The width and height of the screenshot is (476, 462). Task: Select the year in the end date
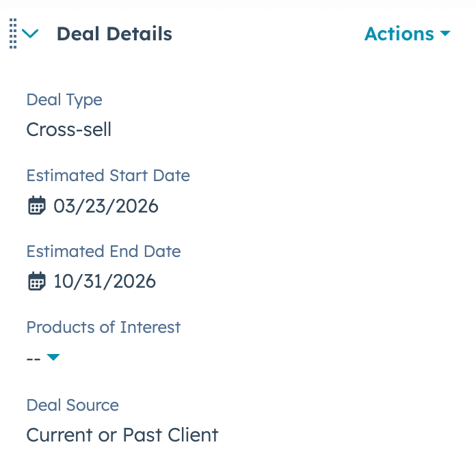coord(137,282)
